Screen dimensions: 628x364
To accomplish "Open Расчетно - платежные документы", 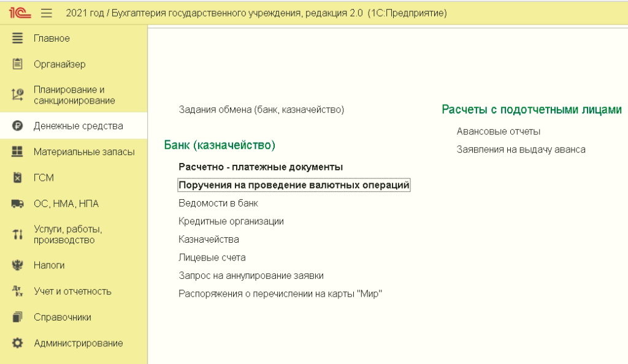I will click(260, 167).
